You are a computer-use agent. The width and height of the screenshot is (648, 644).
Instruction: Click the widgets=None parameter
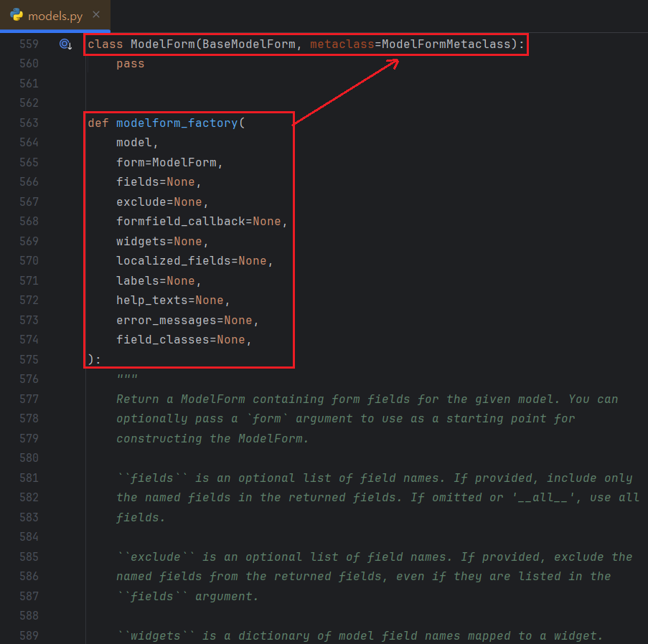[x=159, y=242]
